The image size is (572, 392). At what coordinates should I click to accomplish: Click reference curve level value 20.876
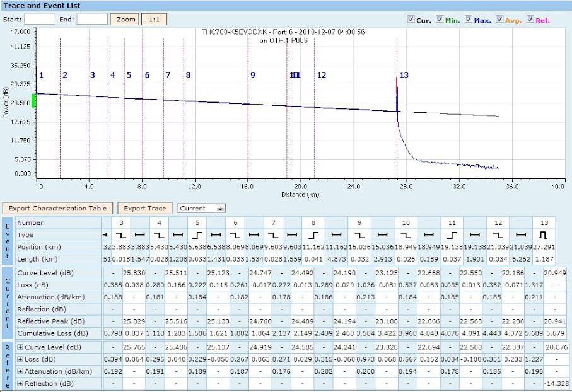(556, 347)
